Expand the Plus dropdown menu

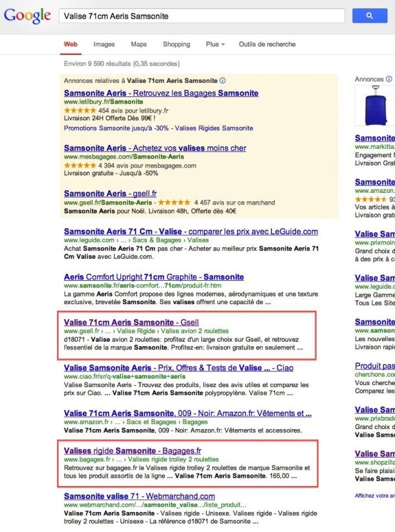tap(215, 44)
